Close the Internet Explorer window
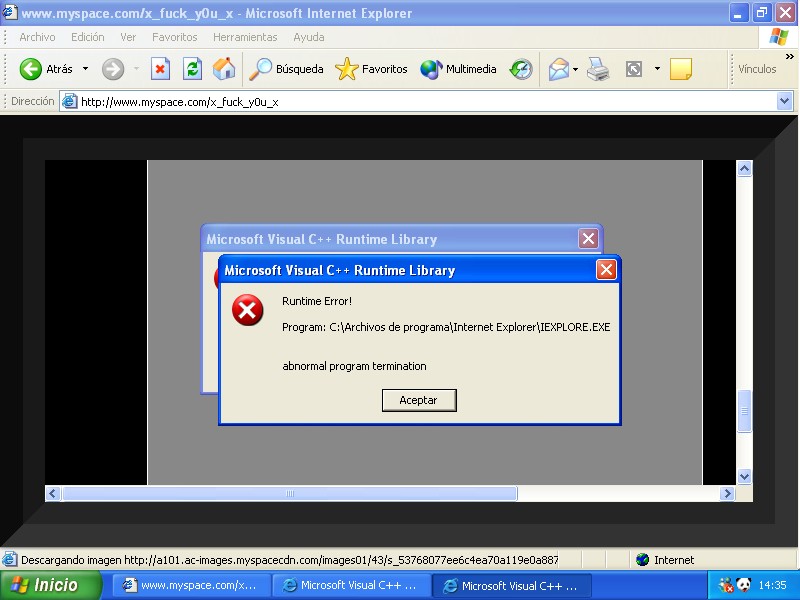This screenshot has width=800, height=600. 785,13
